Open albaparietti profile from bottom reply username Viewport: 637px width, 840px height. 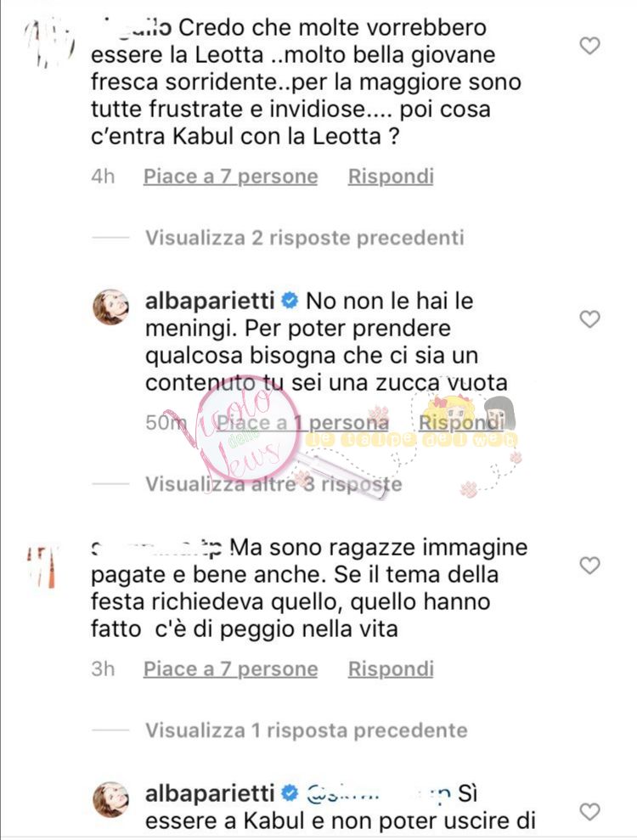(x=210, y=793)
